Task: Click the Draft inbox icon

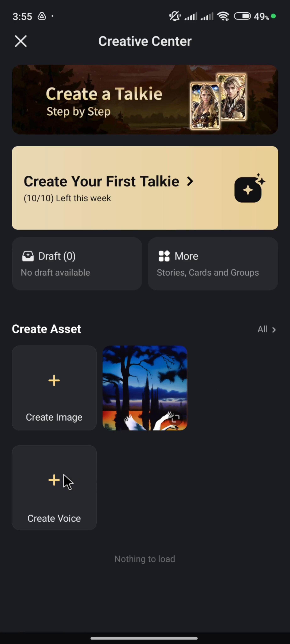Action: pyautogui.click(x=28, y=256)
